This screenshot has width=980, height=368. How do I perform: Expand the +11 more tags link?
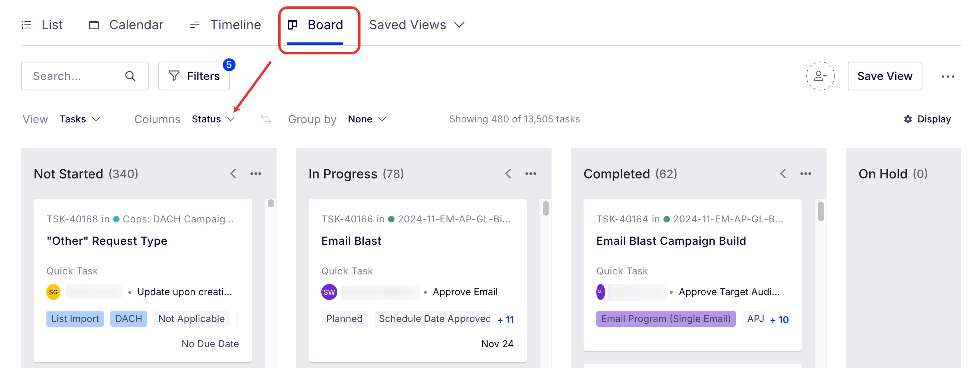pos(506,320)
